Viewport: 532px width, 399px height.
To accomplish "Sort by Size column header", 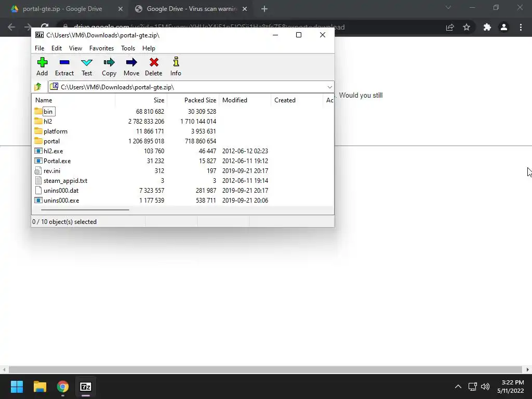I will coord(141,100).
